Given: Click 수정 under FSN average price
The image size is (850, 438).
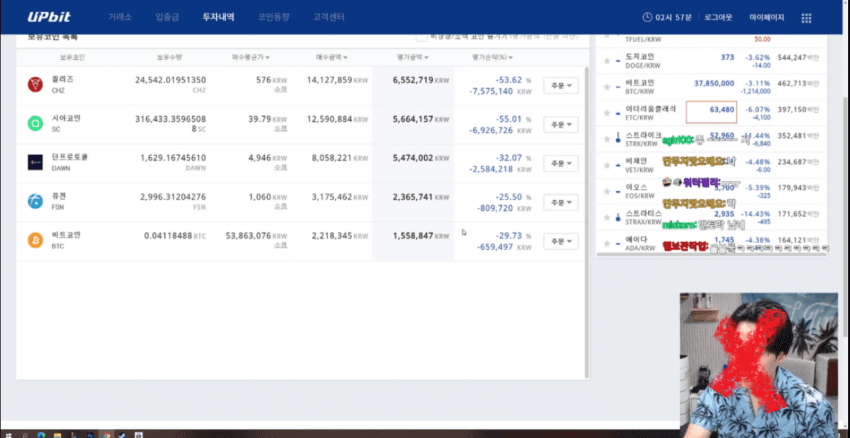Looking at the screenshot, I should click(x=280, y=207).
